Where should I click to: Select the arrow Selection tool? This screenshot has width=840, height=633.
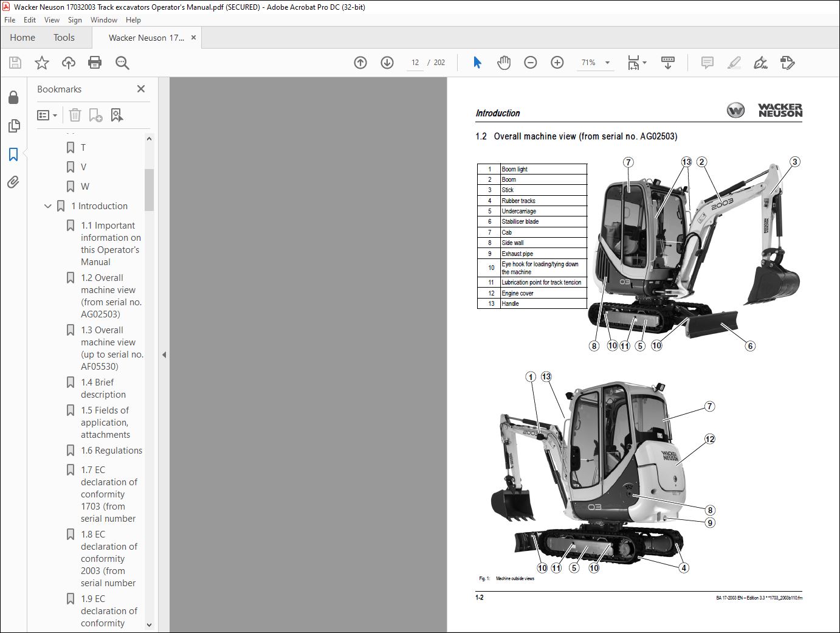477,63
